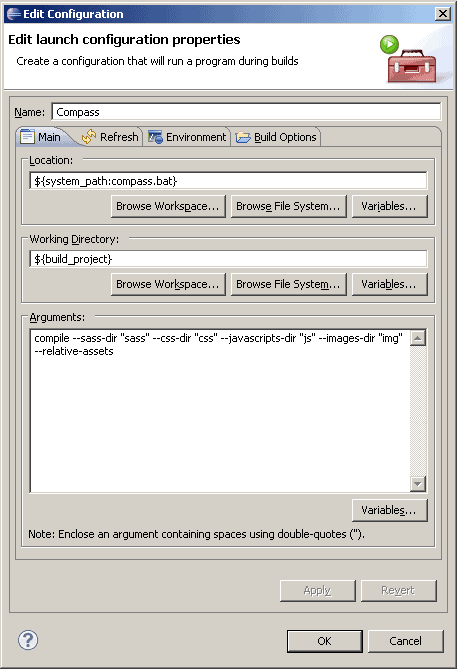Click Browse File System under Working Directory

288,285
